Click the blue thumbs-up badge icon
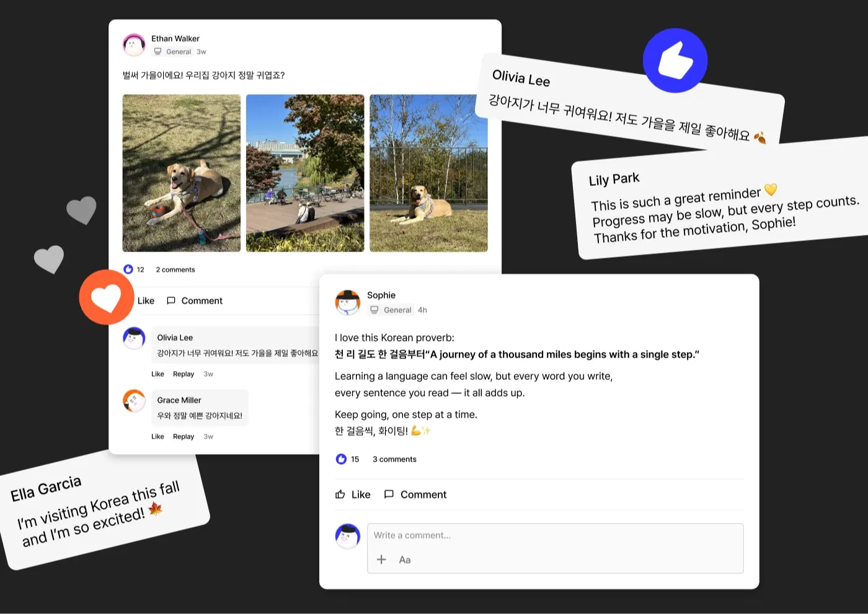Image resolution: width=868 pixels, height=614 pixels. tap(675, 60)
